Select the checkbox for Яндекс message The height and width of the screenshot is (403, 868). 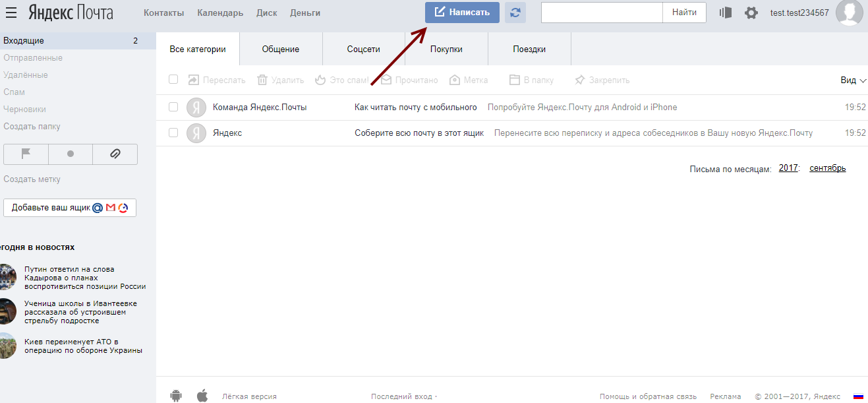tap(173, 133)
